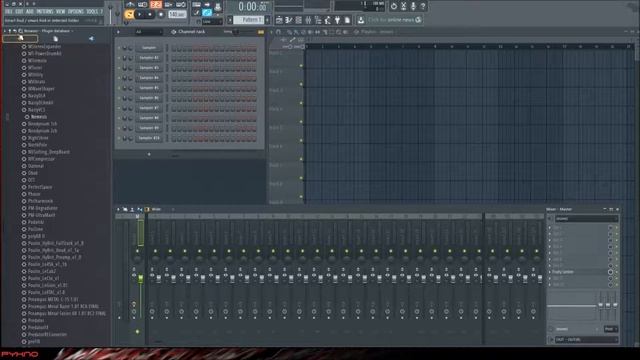Open the FILE menu
Image resolution: width=640 pixels, height=360 pixels.
[x=9, y=12]
